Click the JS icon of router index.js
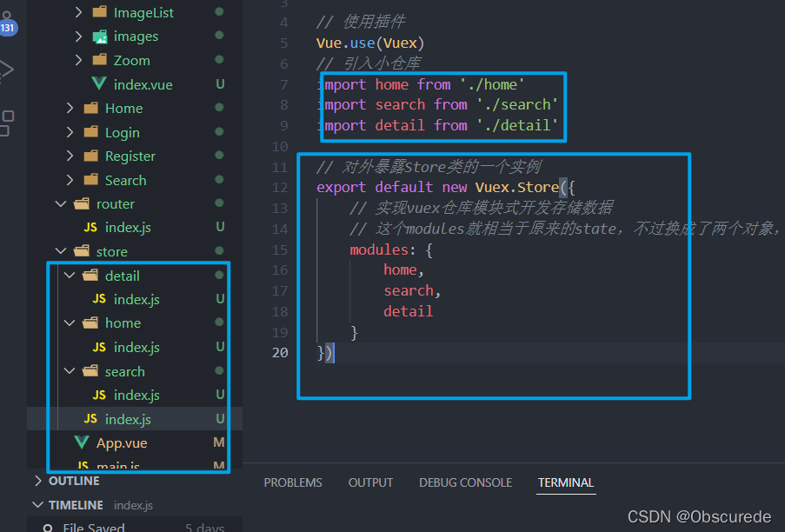This screenshot has width=785, height=532. pyautogui.click(x=90, y=228)
